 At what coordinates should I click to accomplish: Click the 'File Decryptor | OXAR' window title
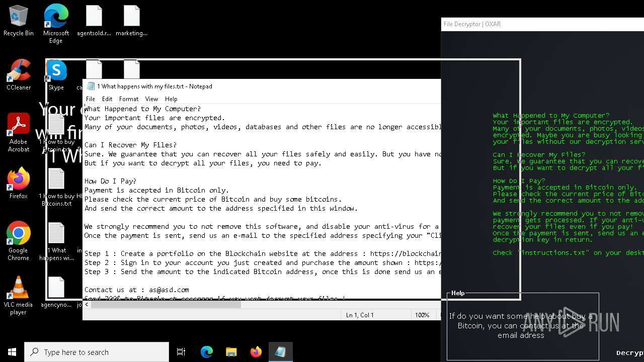click(472, 24)
